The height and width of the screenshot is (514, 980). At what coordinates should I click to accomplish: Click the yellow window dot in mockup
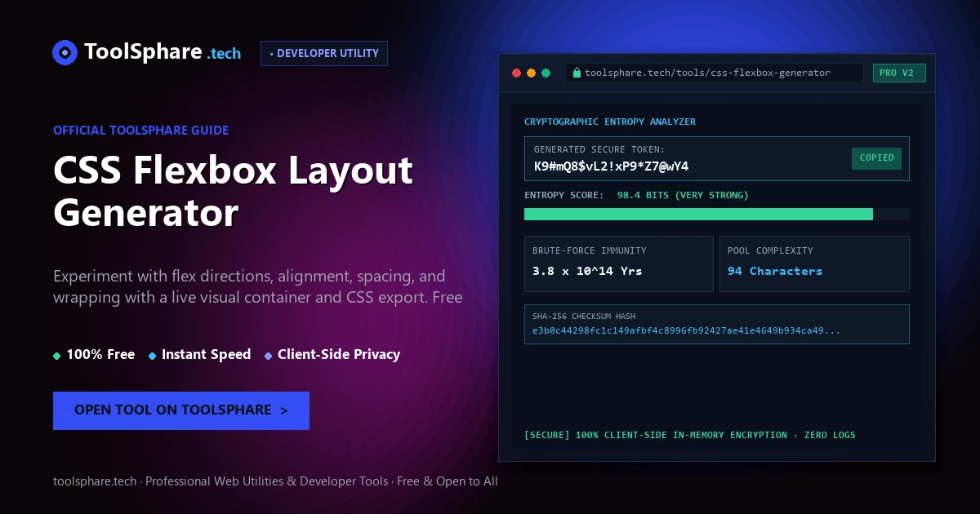[x=531, y=73]
